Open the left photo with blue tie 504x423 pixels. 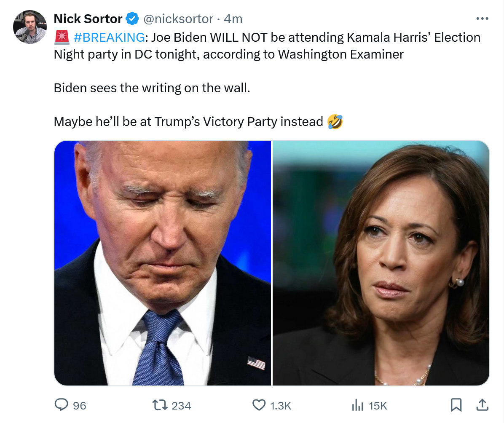pos(163,263)
